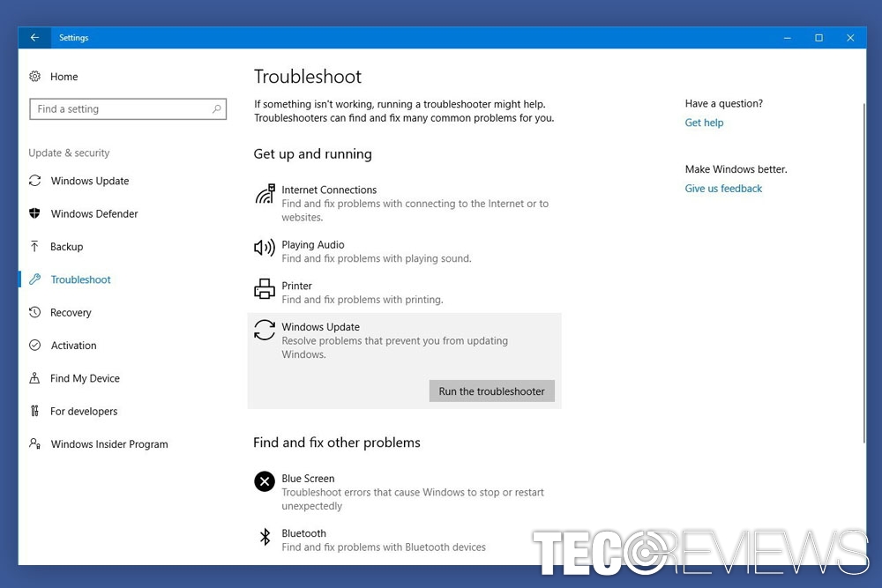The image size is (882, 588).
Task: Click the Printer icon
Action: tap(265, 289)
